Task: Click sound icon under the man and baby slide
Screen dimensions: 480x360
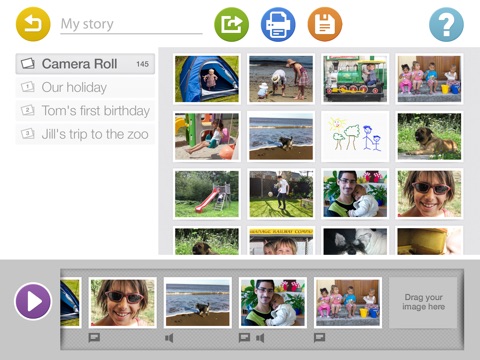Action: point(260,338)
